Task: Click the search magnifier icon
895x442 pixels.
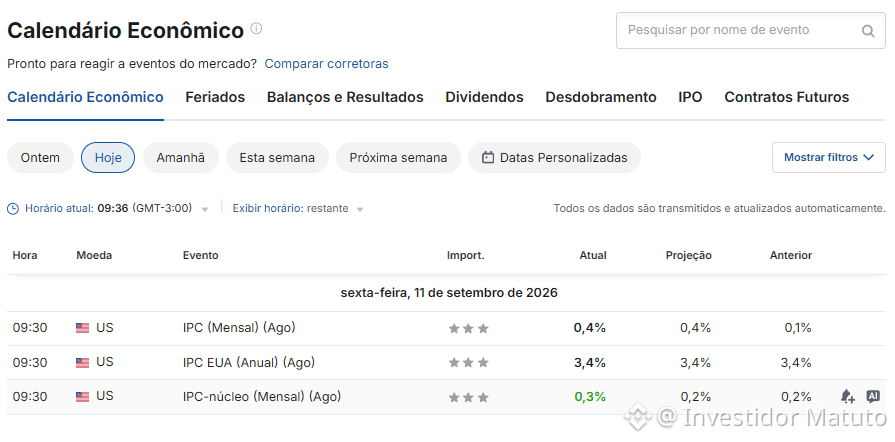Action: [868, 31]
